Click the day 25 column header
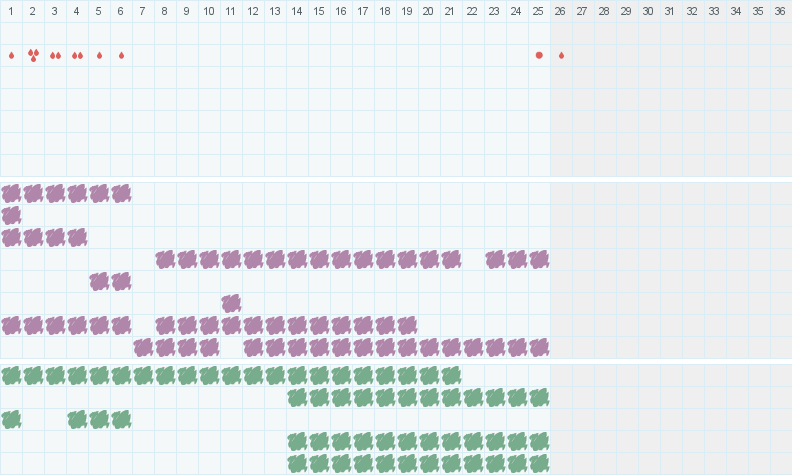Viewport: 792px width, 475px height. (539, 11)
